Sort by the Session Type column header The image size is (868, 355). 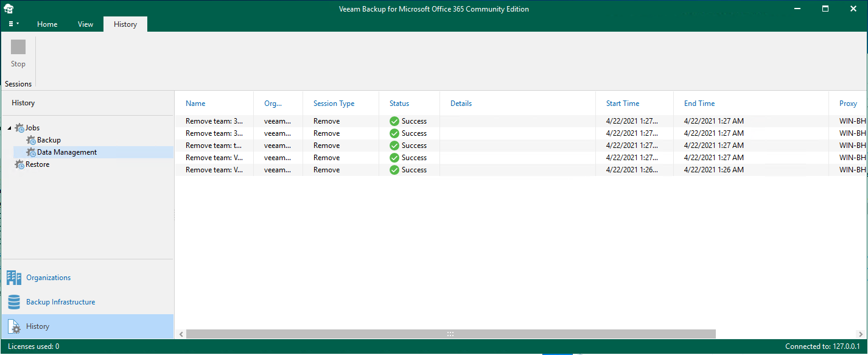[x=334, y=104]
